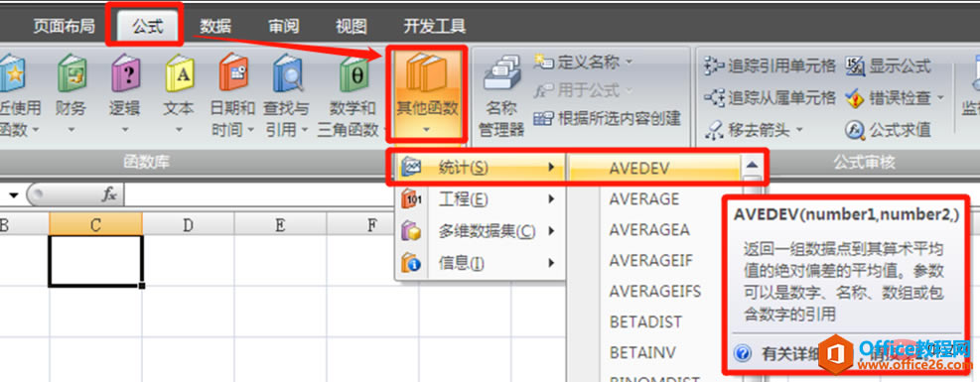Screen dimensions: 980x382
Task: Click the function list scroll-up arrow
Action: (x=752, y=165)
